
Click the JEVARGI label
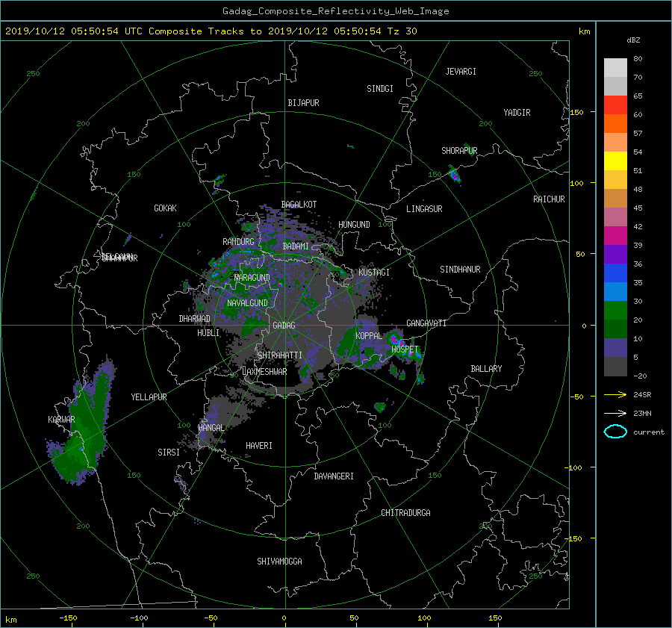coord(461,72)
